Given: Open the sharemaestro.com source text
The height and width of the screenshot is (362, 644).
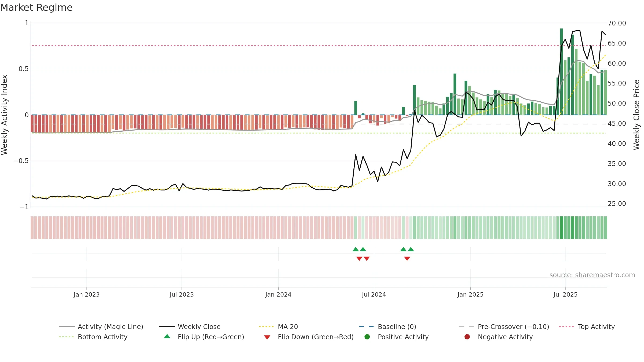Looking at the screenshot, I should coord(592,275).
